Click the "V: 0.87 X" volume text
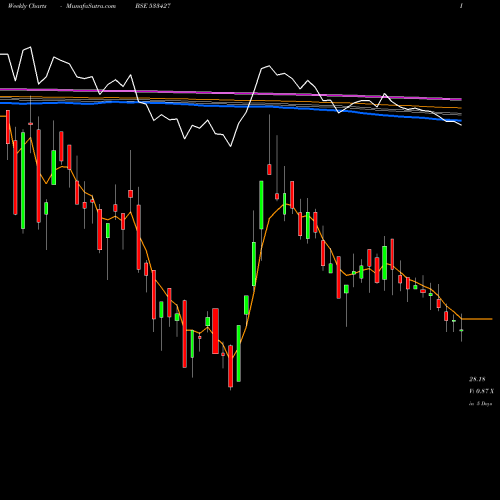This screenshot has width=500, height=500. (x=481, y=391)
